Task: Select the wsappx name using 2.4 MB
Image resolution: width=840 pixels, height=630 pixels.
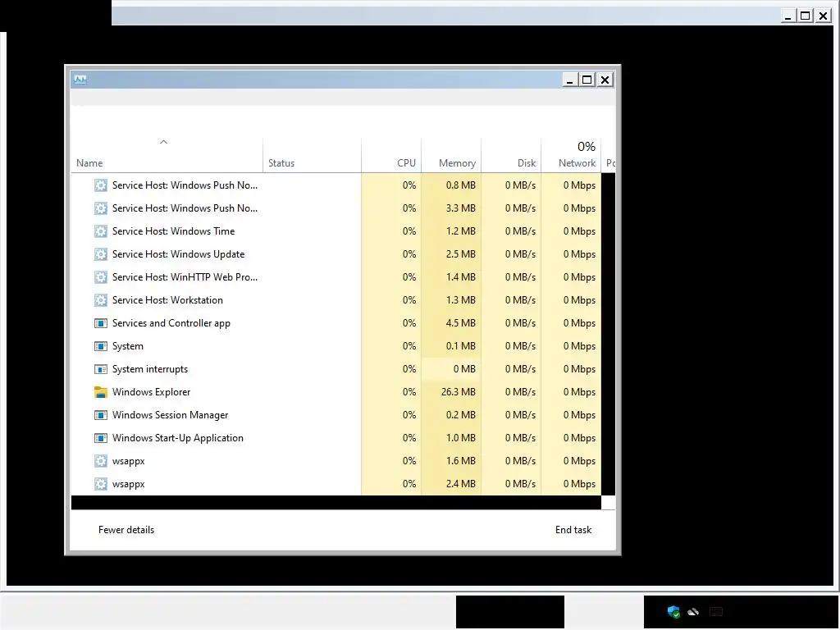Action: point(128,484)
